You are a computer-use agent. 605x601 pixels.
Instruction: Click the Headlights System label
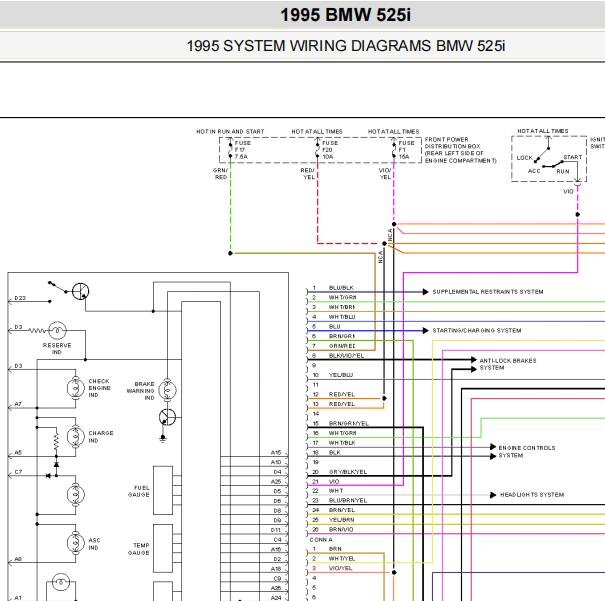point(532,495)
